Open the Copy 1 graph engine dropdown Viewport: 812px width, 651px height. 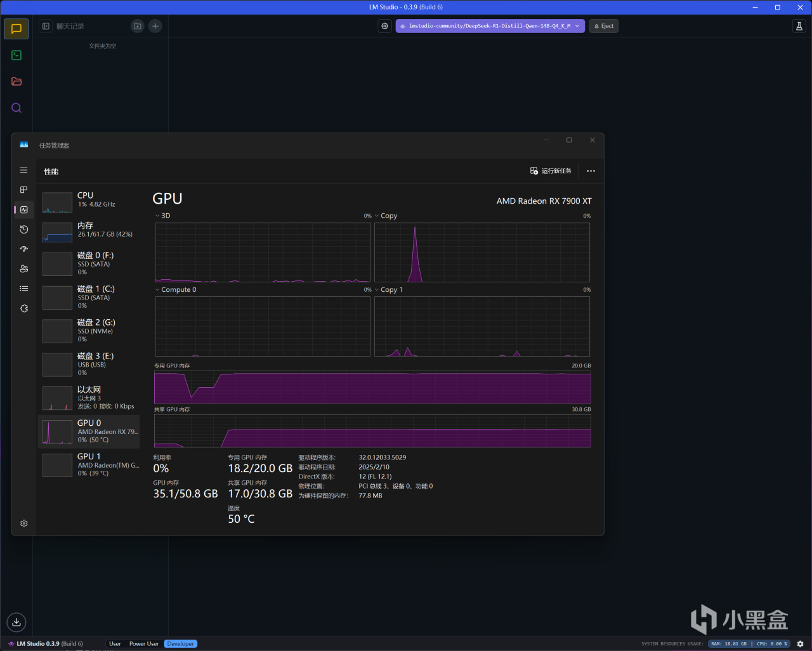[388, 289]
